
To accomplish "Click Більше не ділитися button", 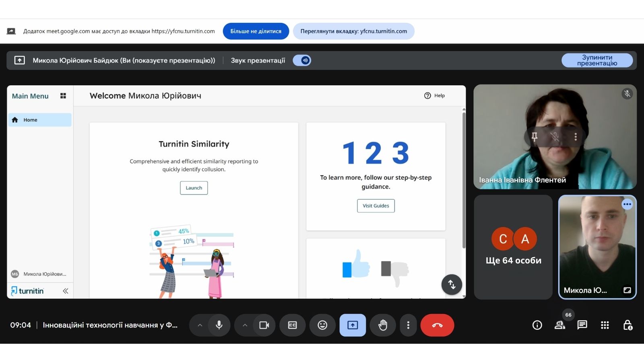I will click(x=256, y=31).
